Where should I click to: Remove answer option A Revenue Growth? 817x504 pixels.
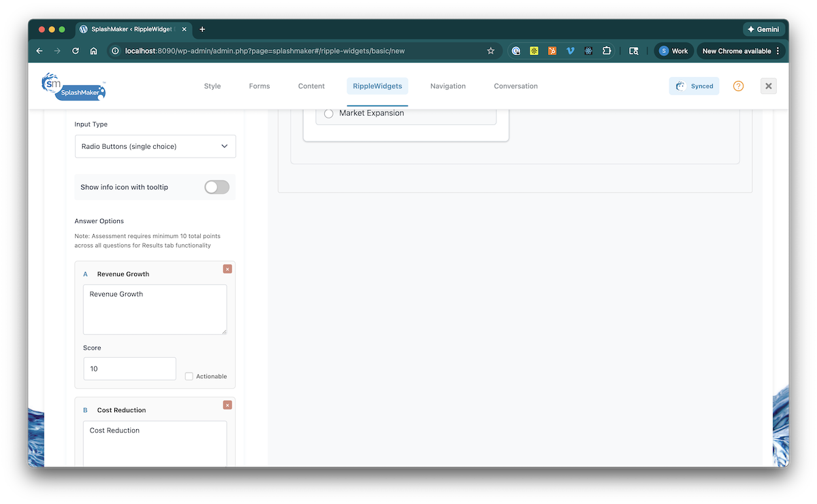click(227, 269)
